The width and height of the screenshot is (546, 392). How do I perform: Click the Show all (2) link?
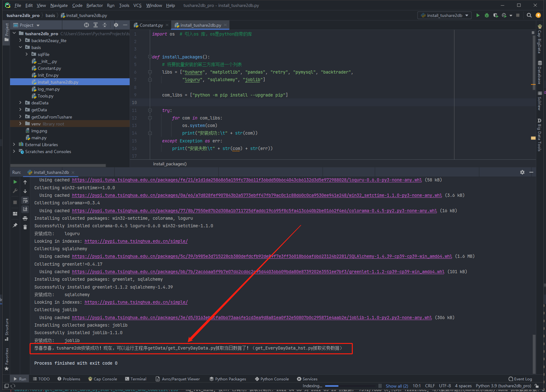(397, 386)
